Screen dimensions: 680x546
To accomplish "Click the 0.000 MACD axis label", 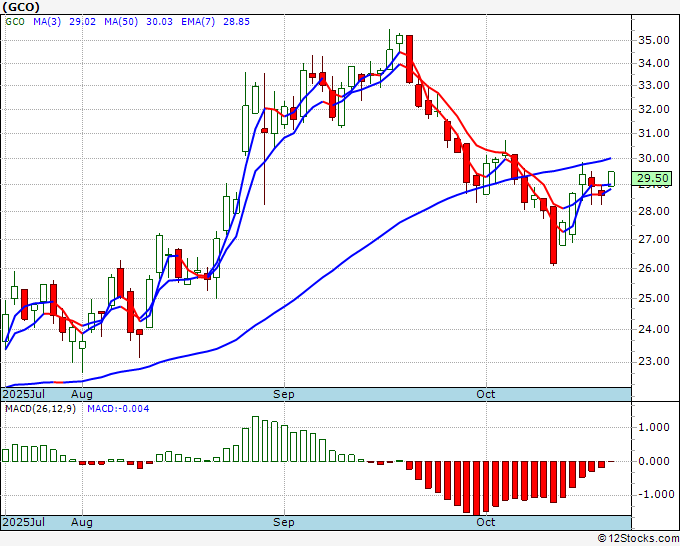I will (x=654, y=461).
